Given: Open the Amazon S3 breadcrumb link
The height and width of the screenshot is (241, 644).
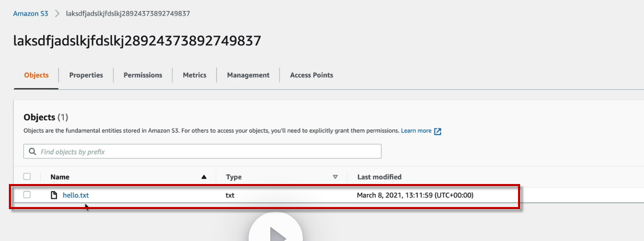Looking at the screenshot, I should (x=31, y=14).
